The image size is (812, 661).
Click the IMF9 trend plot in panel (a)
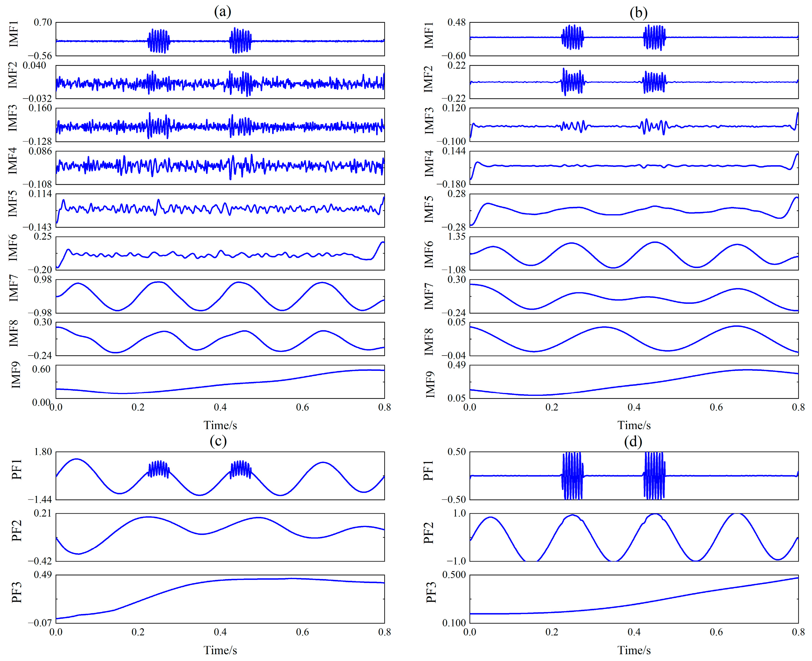coord(220,381)
